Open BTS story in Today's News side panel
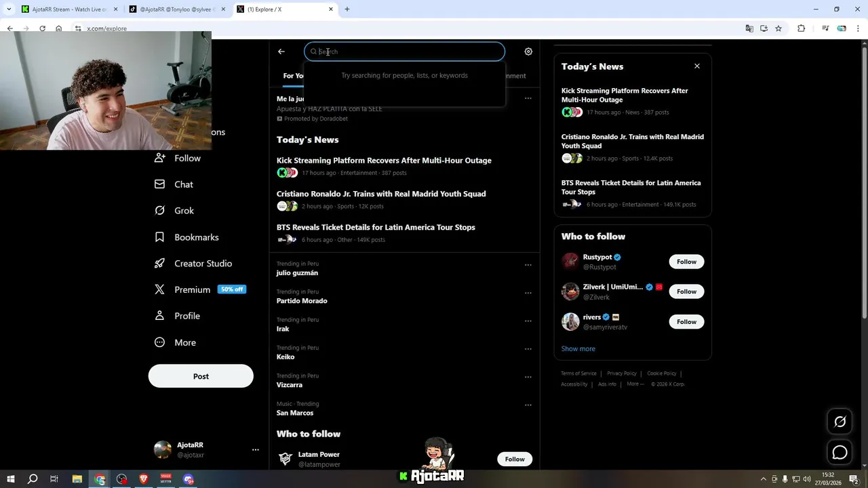The width and height of the screenshot is (868, 488). (x=631, y=187)
